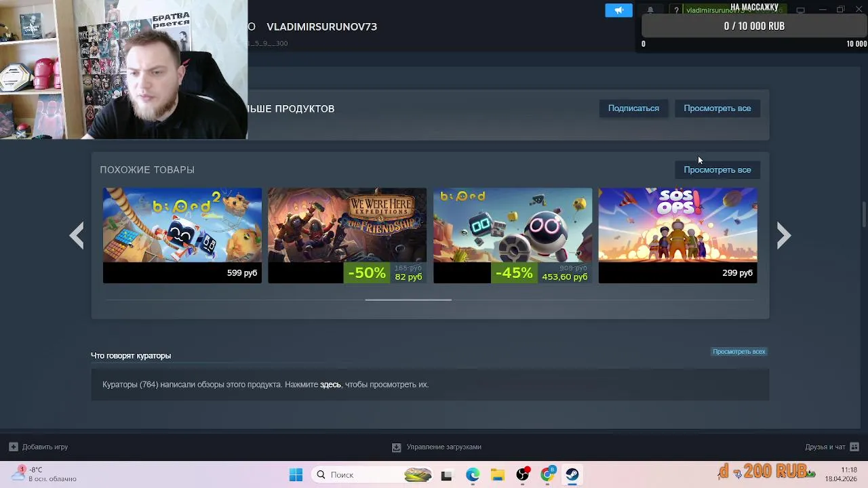This screenshot has height=488, width=868.
Task: Click the Похожие товары heading
Action: click(x=147, y=169)
